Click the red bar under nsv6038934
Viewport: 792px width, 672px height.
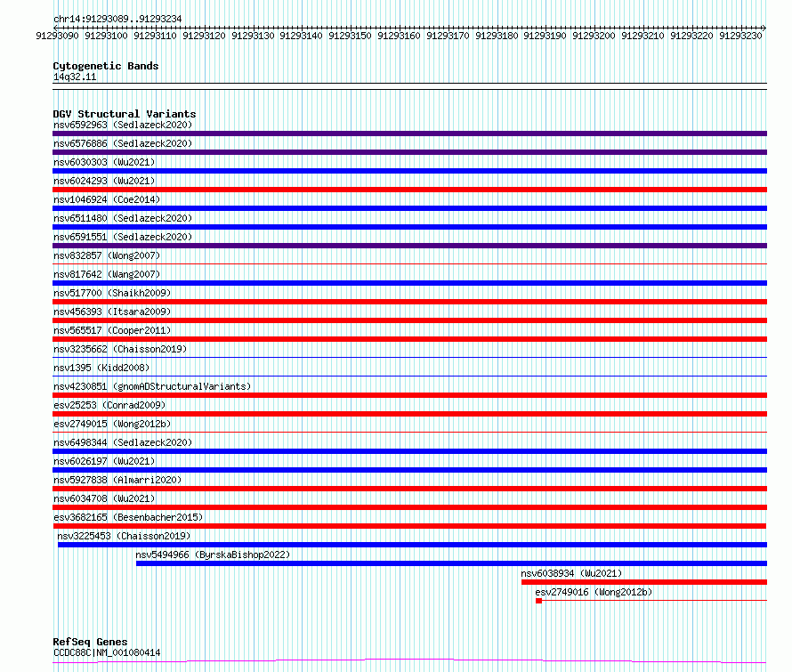(x=644, y=582)
